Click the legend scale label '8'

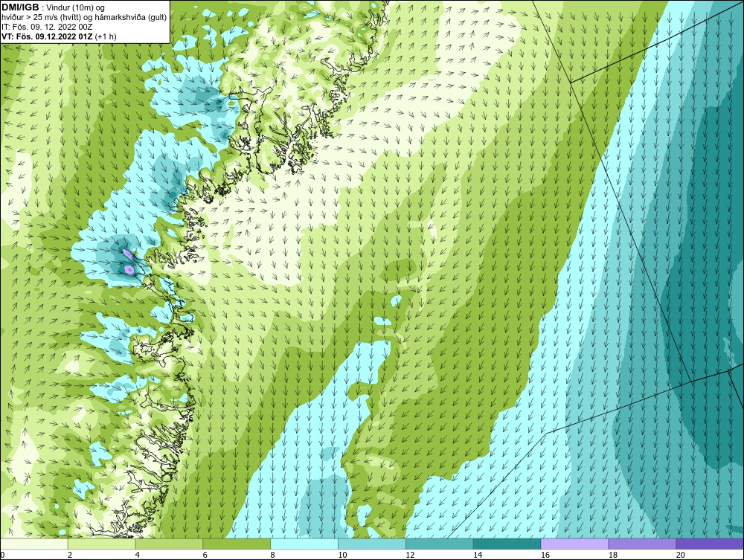coord(272,555)
